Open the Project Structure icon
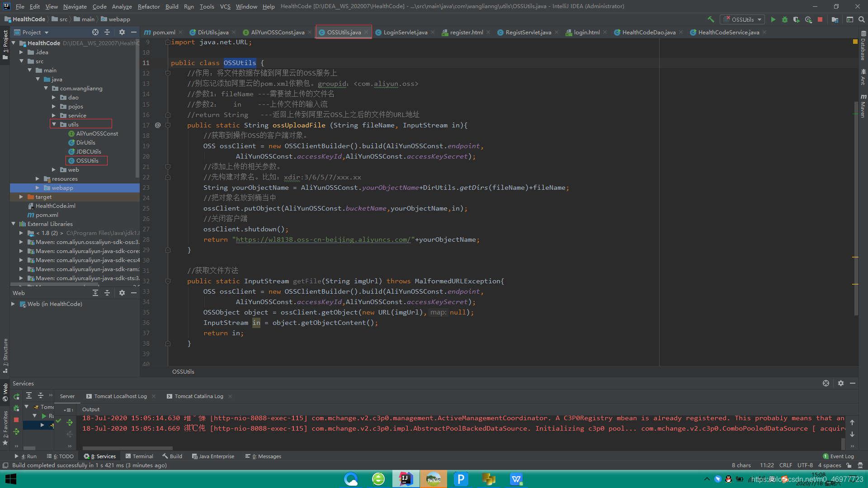 [x=835, y=19]
